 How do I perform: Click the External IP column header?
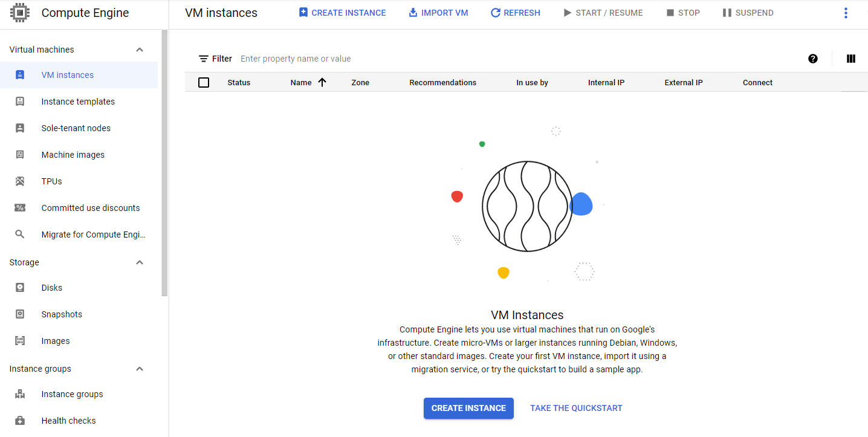tap(684, 82)
